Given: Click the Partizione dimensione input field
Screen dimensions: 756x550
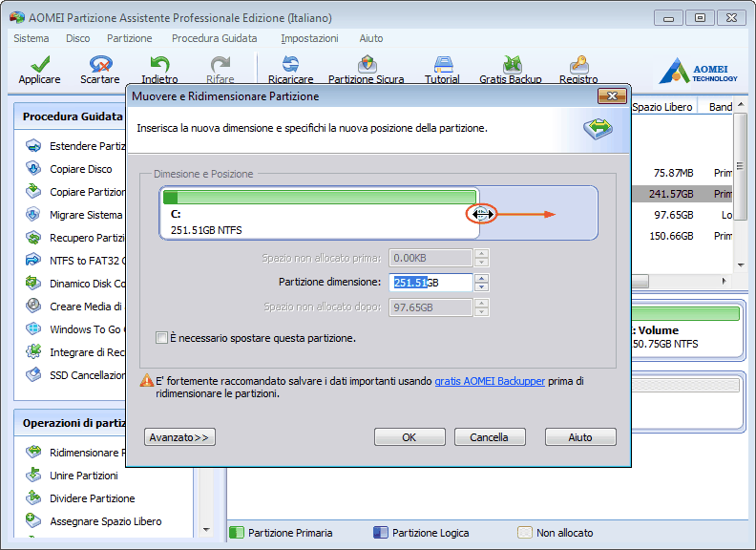Looking at the screenshot, I should (430, 283).
